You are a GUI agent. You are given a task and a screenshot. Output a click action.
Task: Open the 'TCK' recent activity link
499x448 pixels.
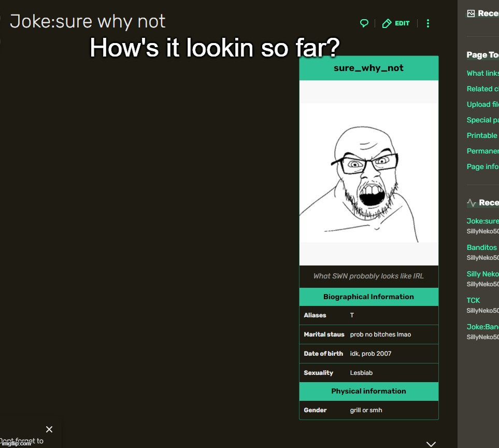[x=473, y=300]
